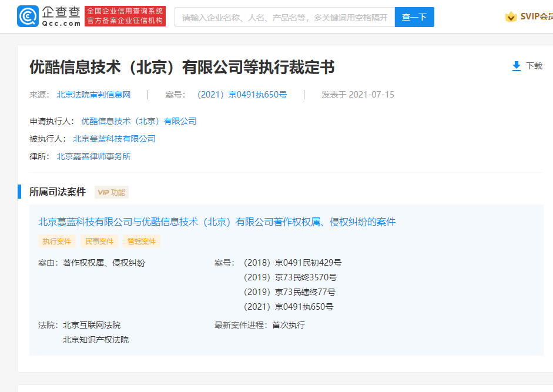553x392 pixels.
Task: Open applicant 优酷信息技术（北京）有限公司 link
Action: coord(139,121)
